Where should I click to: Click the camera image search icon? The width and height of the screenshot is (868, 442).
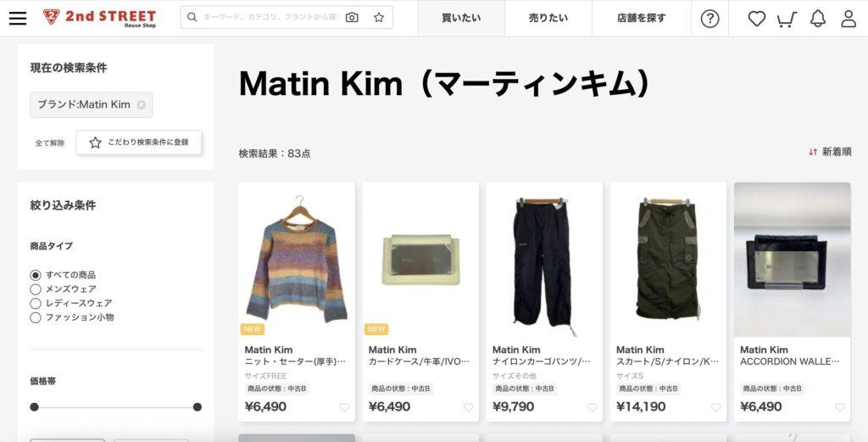pyautogui.click(x=352, y=17)
